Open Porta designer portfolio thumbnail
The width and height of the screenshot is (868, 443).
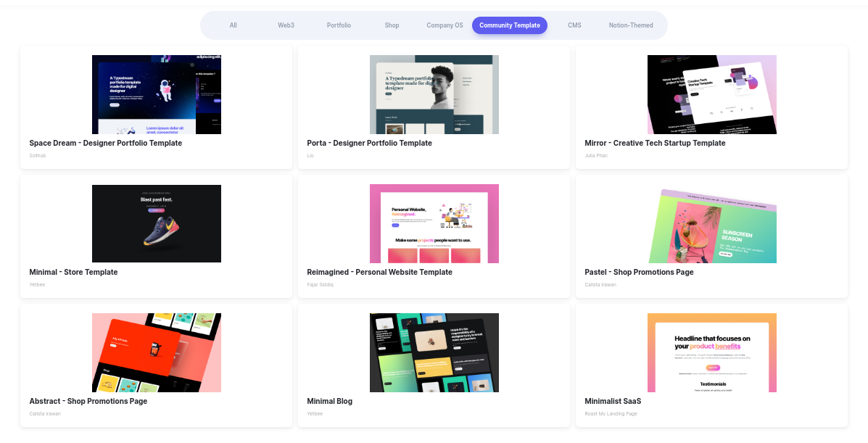(x=434, y=95)
